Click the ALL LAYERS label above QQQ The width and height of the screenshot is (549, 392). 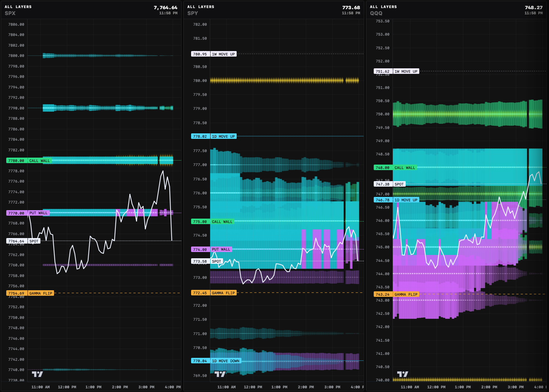[383, 7]
